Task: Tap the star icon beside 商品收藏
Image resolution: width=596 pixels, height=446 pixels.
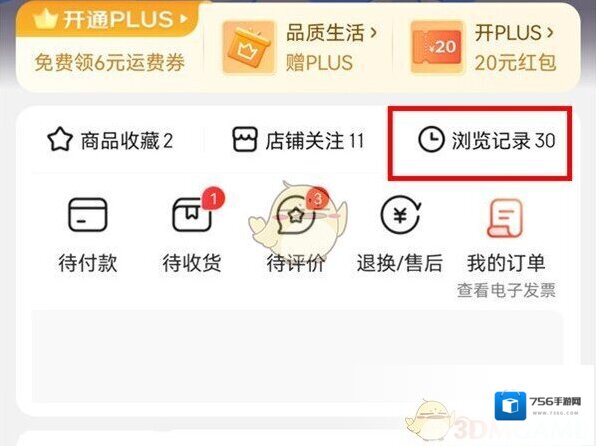Action: tap(60, 140)
